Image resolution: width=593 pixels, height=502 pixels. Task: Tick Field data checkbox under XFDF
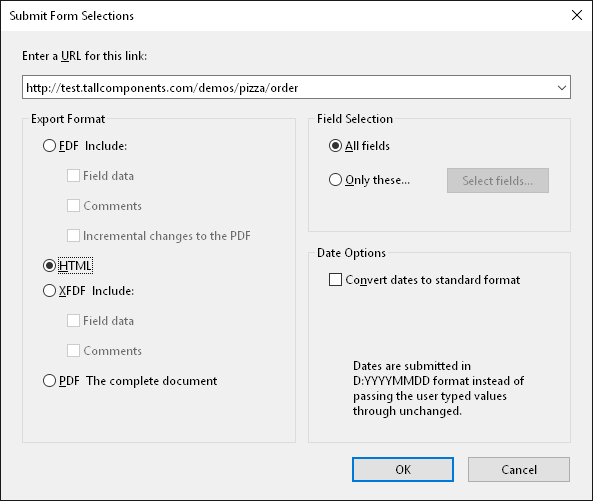73,320
